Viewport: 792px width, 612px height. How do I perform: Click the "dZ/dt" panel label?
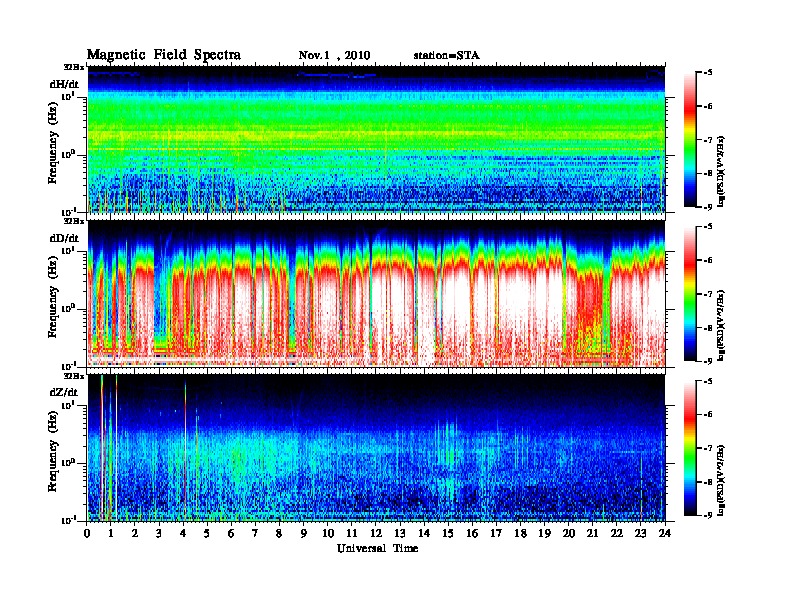[64, 392]
